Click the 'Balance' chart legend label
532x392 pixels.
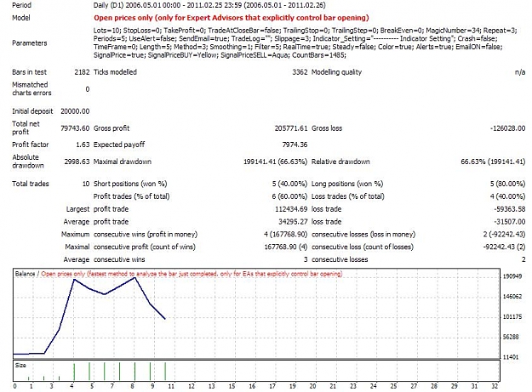(25, 274)
